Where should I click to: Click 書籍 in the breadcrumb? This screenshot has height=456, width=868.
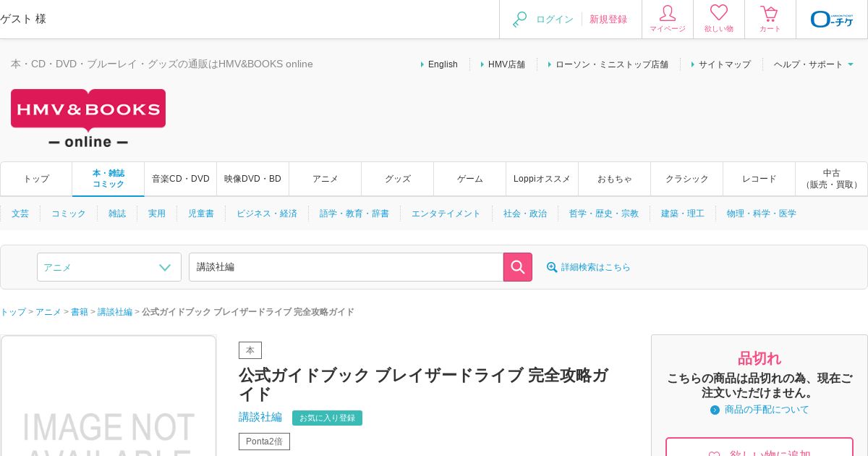pyautogui.click(x=80, y=312)
